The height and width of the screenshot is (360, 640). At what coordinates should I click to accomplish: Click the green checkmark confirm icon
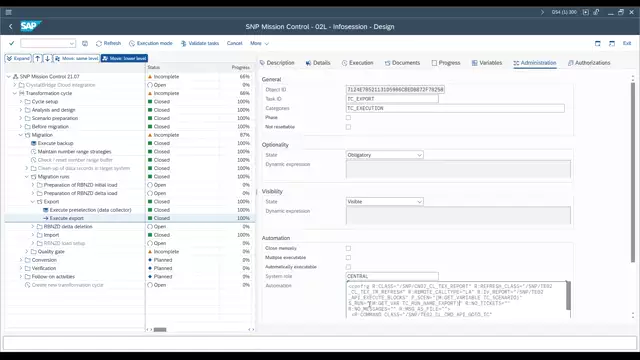(11, 43)
